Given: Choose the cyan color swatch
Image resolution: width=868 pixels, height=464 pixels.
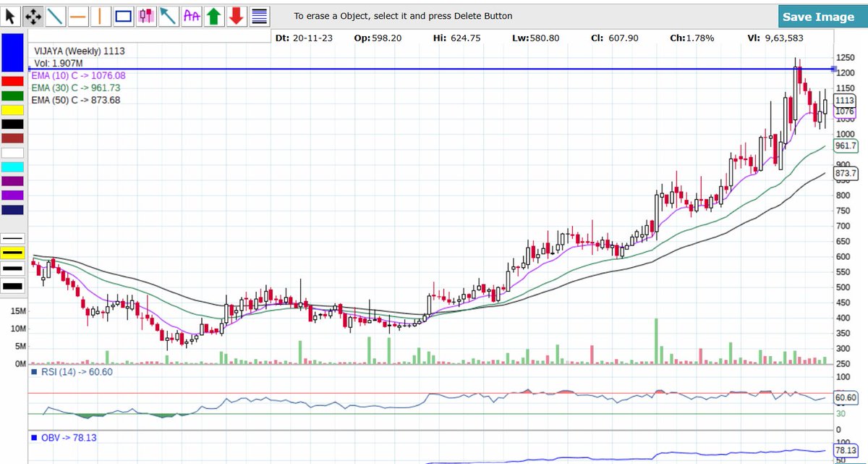Looking at the screenshot, I should pyautogui.click(x=13, y=166).
